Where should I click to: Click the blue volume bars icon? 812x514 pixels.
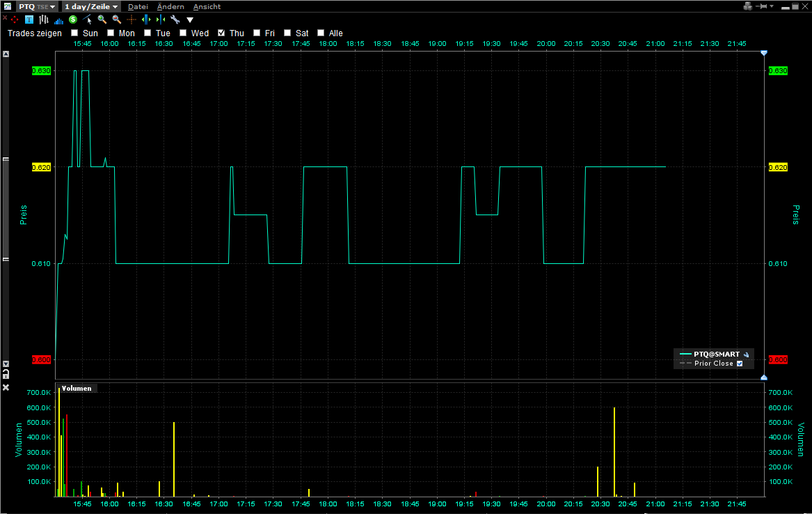[58, 20]
